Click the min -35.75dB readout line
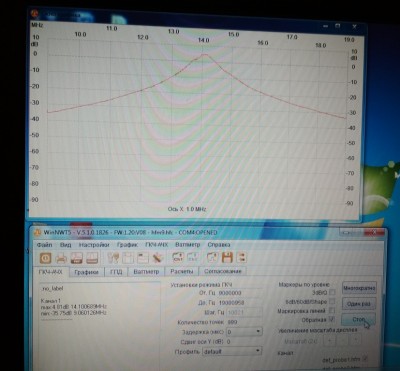400x371 pixels. [74, 313]
